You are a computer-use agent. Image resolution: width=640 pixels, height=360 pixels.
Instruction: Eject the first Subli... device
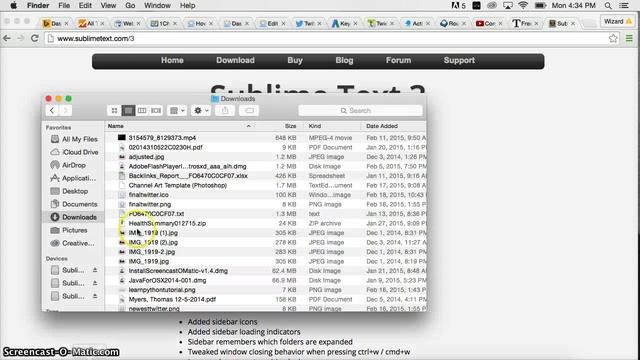coord(95,270)
